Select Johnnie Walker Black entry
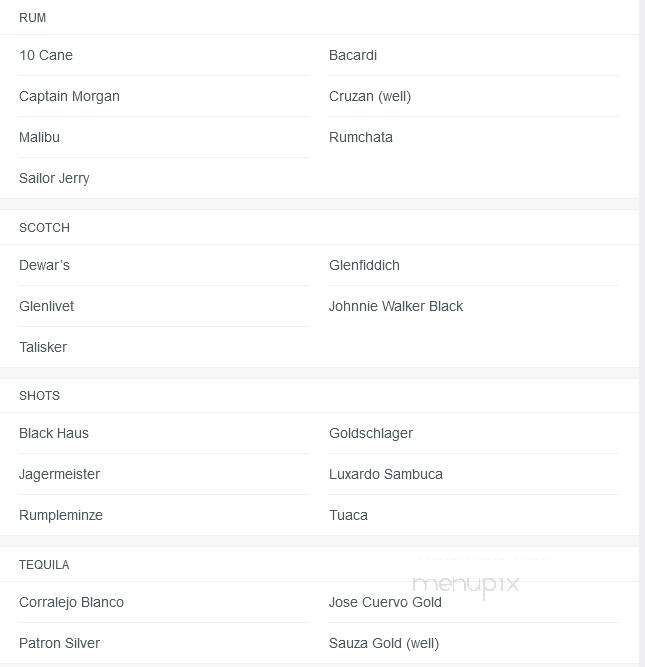The width and height of the screenshot is (645, 667). pyautogui.click(x=396, y=306)
